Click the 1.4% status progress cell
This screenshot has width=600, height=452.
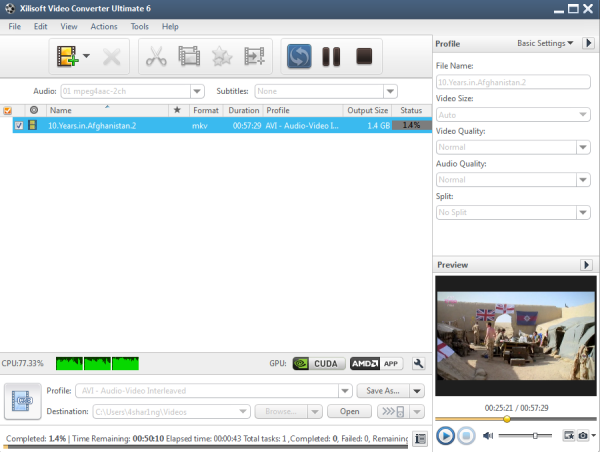411,125
